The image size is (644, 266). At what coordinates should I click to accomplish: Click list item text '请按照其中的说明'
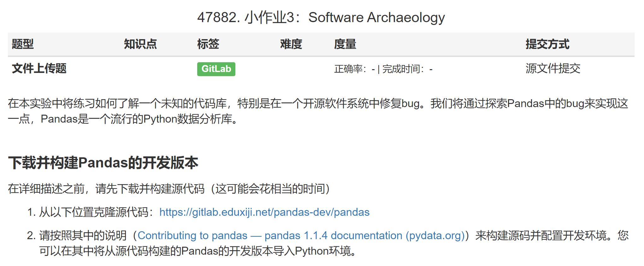click(83, 236)
